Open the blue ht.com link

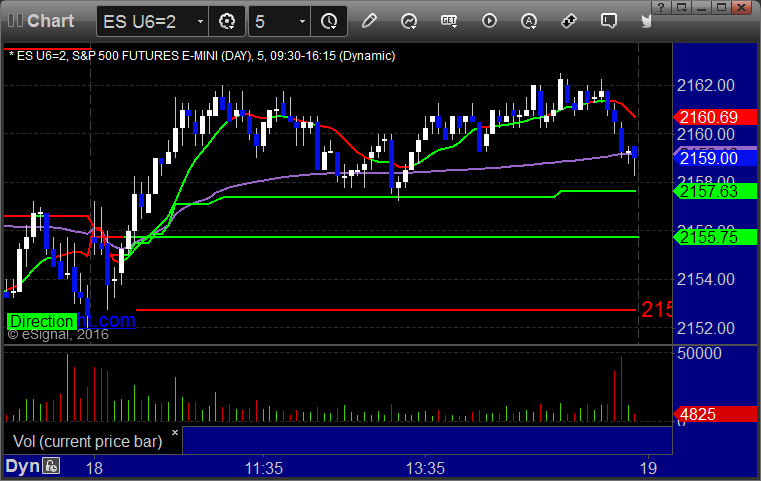coord(106,321)
